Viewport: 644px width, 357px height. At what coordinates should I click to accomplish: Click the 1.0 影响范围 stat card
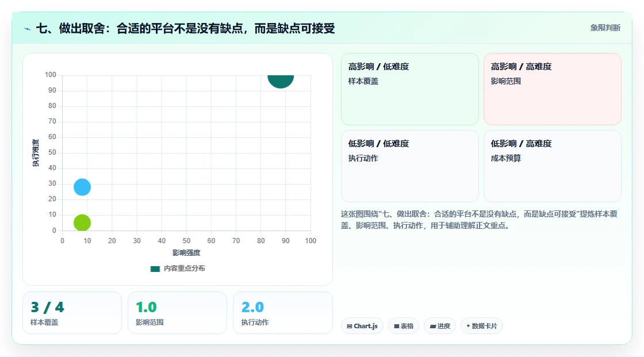[x=178, y=313]
